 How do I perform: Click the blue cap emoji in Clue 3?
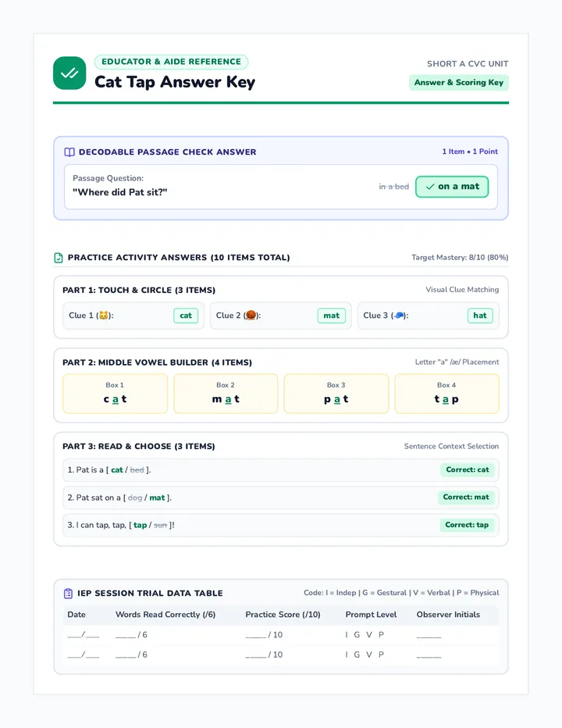[x=399, y=316]
